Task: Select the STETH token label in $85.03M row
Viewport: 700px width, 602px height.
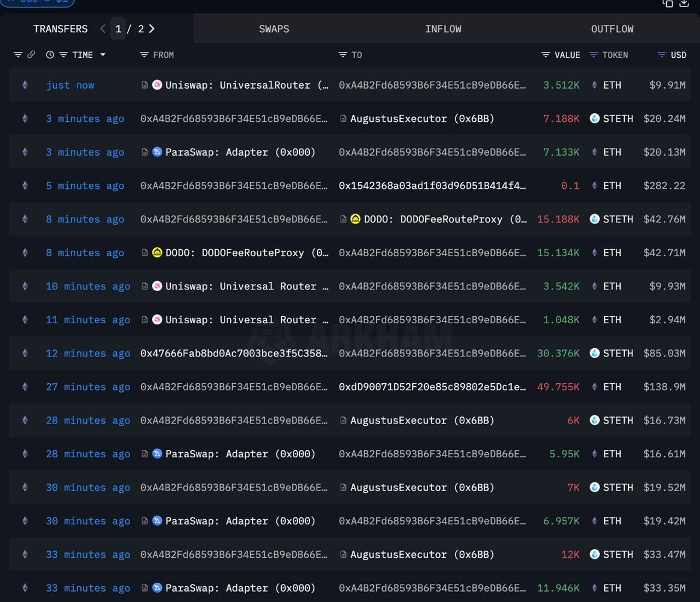Action: 618,353
